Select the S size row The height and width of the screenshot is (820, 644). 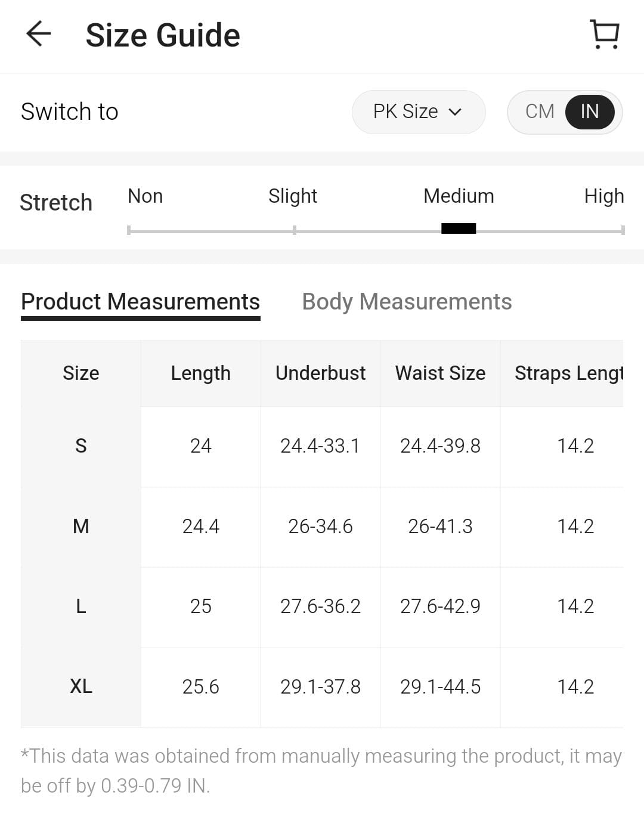[x=81, y=446]
